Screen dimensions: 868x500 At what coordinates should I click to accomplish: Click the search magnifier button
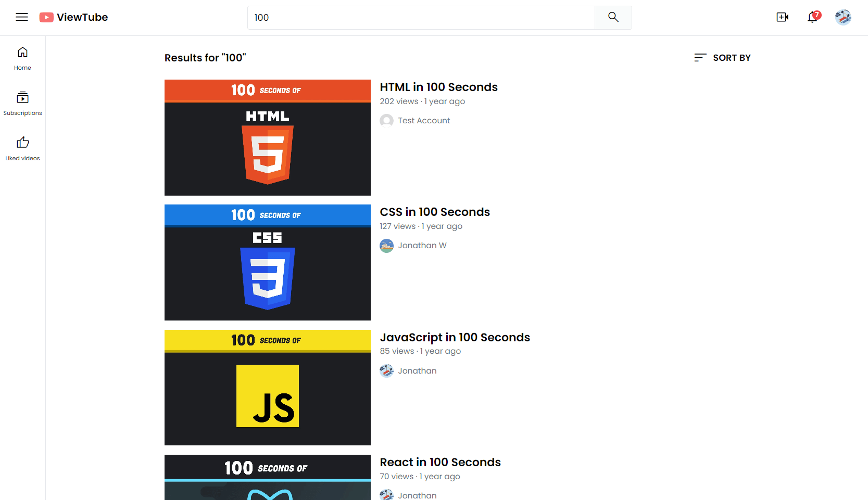coord(613,18)
